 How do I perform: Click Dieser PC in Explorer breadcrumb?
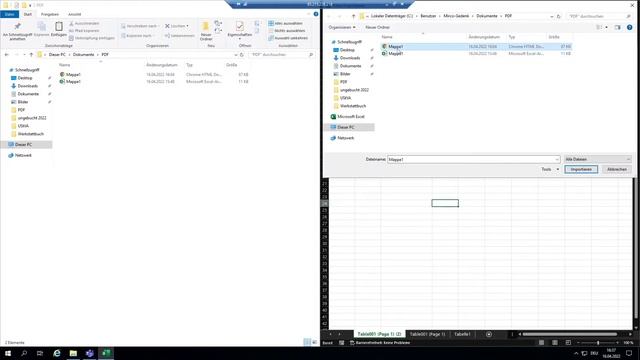pyautogui.click(x=57, y=54)
